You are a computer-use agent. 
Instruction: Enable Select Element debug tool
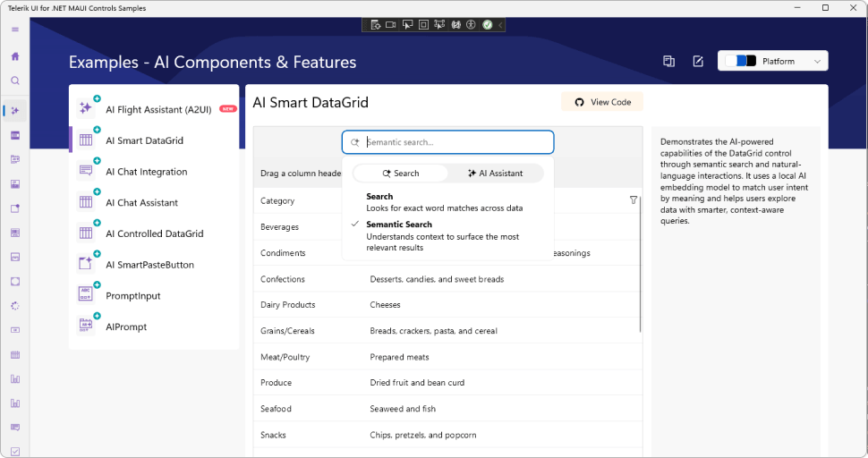[x=407, y=25]
